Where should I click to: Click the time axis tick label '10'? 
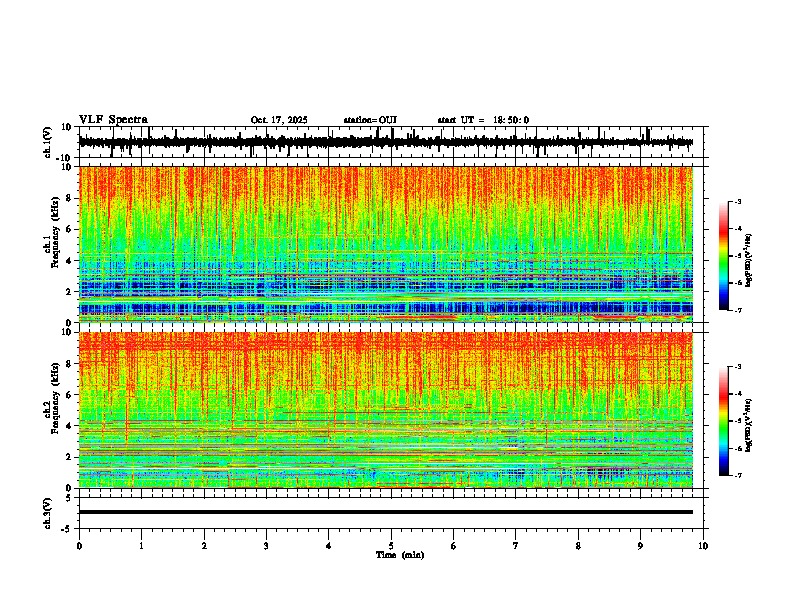point(703,546)
